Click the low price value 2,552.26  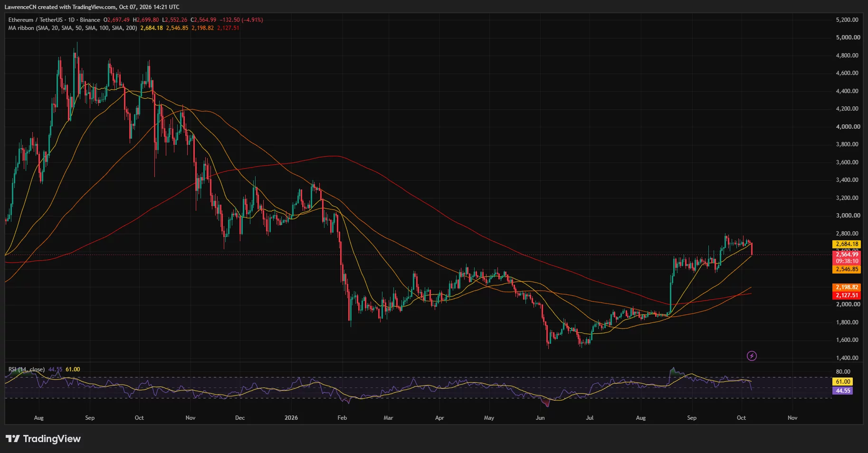point(176,20)
